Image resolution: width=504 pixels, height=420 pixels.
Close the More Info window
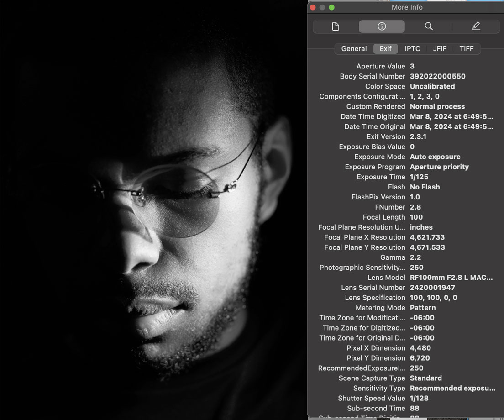[313, 7]
